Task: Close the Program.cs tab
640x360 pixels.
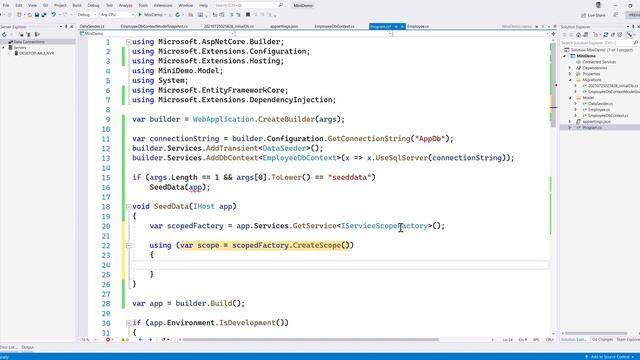Action: point(402,27)
